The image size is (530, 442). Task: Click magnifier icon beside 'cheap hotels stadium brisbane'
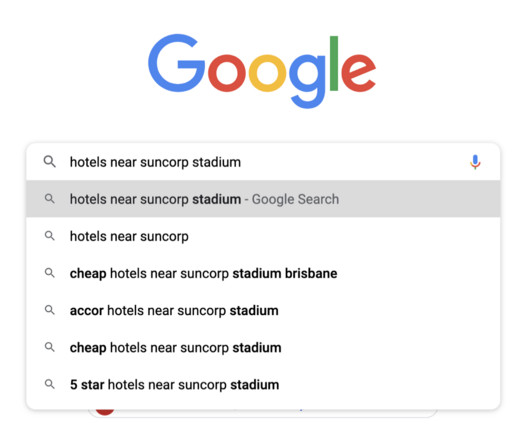pos(50,272)
